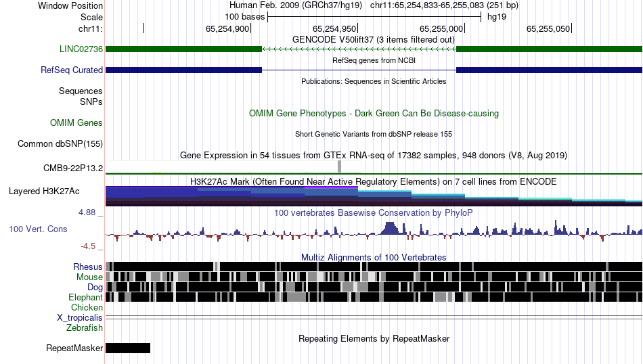Click the black RepeatMasker repeat element block

pyautogui.click(x=128, y=348)
